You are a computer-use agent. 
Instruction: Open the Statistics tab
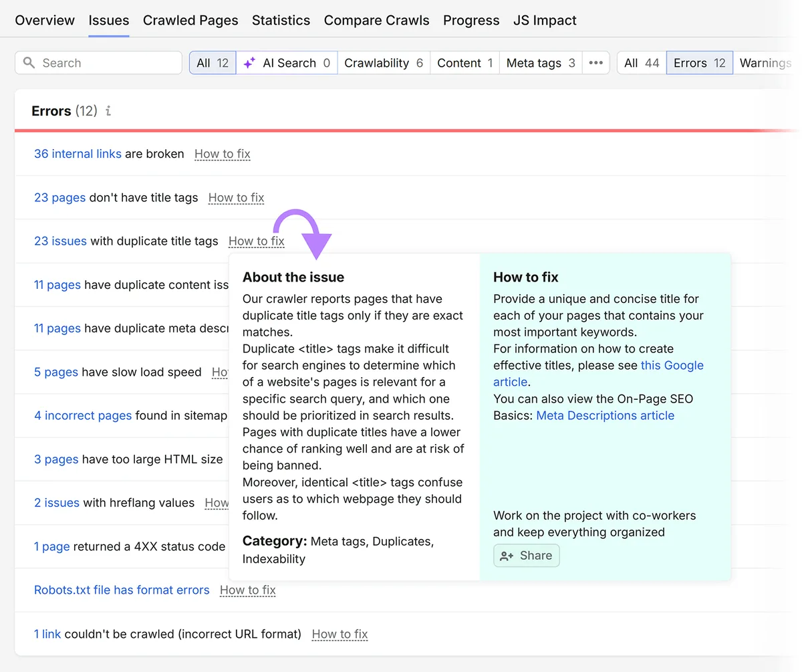pos(281,21)
